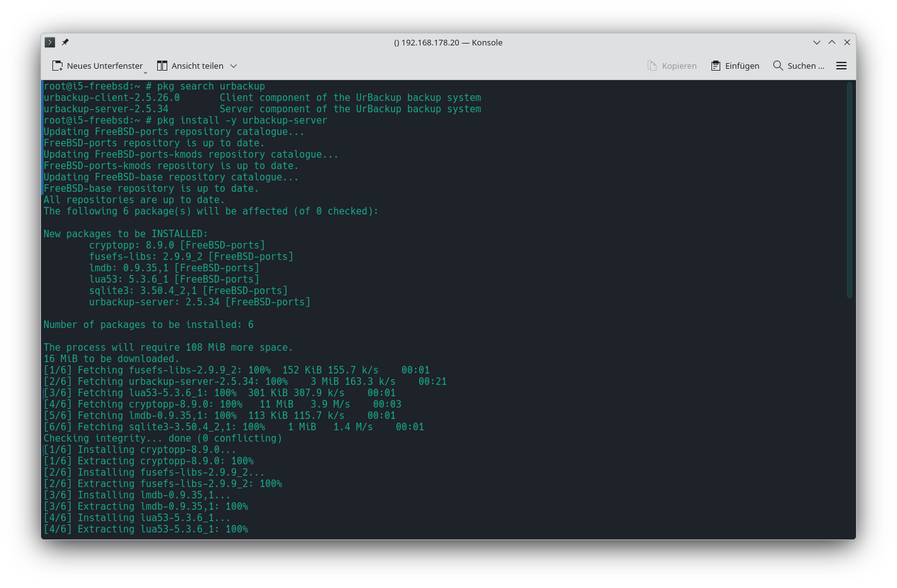Screen dimensions: 897x588
Task: Paste clipboard using the Einfügen icon
Action: click(x=715, y=66)
